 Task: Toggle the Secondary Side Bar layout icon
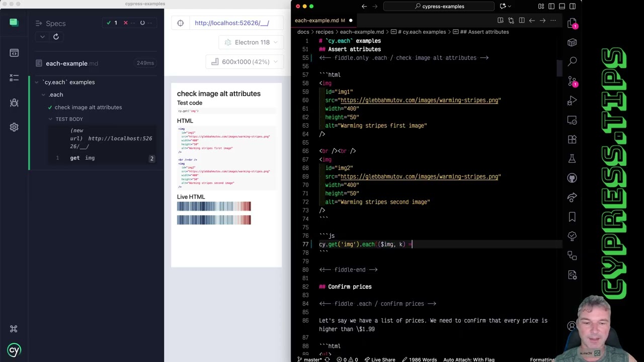click(x=573, y=6)
